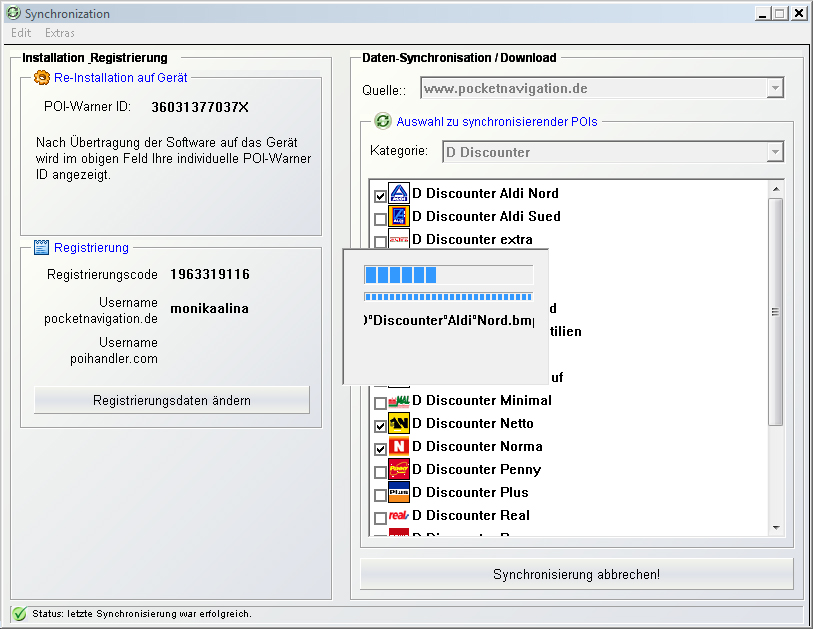Screen dimensions: 813x629
Task: Check the D Discounter Penny checkbox
Action: tap(380, 472)
